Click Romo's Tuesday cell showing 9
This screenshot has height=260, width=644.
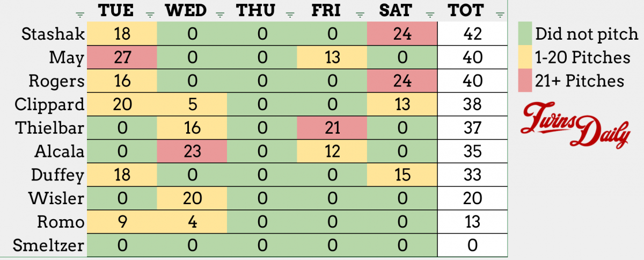pyautogui.click(x=122, y=222)
